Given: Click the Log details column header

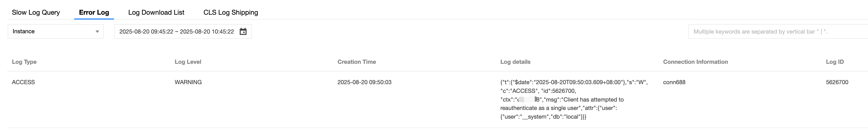Looking at the screenshot, I should point(515,62).
